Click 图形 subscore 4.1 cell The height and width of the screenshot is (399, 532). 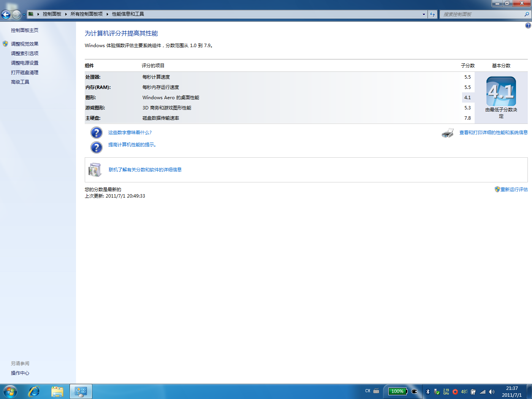[x=467, y=98]
